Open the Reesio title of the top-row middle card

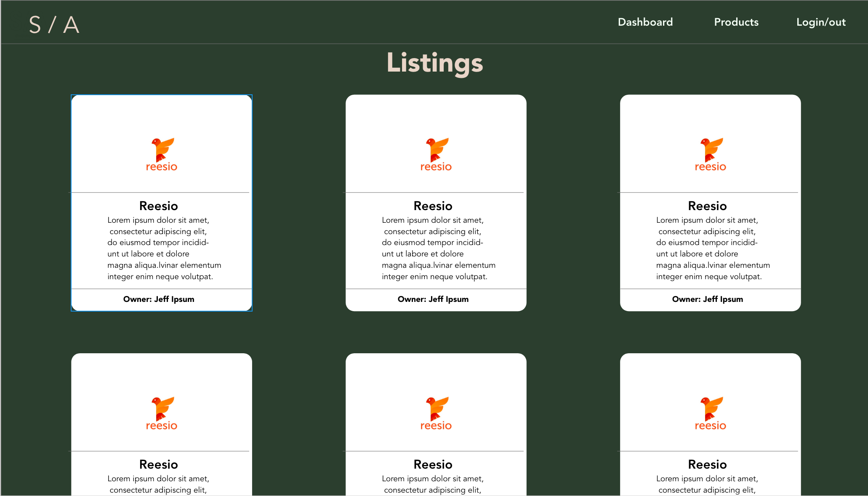[x=433, y=206]
